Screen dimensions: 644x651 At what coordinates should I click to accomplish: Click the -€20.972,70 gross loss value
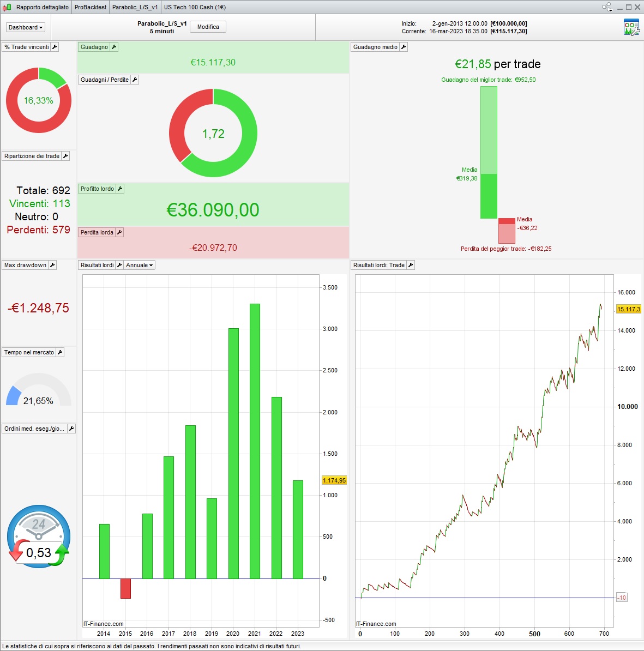(213, 248)
